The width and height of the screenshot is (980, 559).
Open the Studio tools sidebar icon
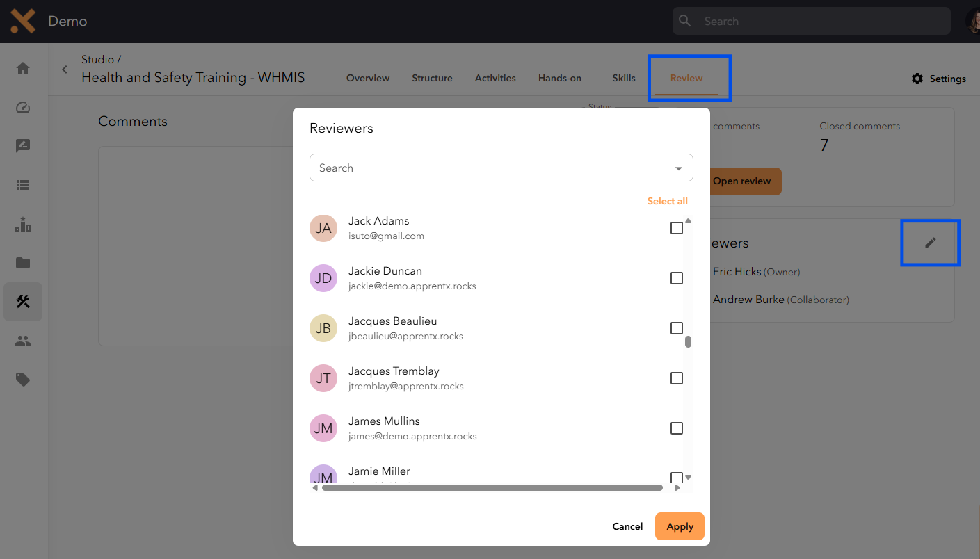(x=23, y=302)
